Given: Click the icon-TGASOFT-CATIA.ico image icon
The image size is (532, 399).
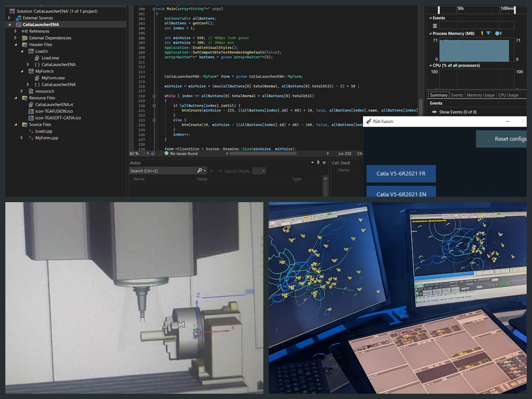Looking at the screenshot, I should 31,118.
